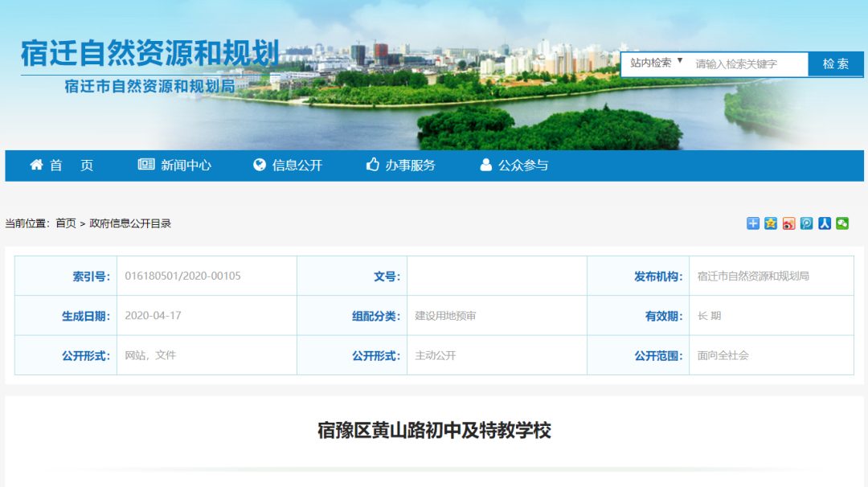Select the 面向全社会 scope value
Image resolution: width=868 pixels, height=487 pixels.
[x=723, y=355]
